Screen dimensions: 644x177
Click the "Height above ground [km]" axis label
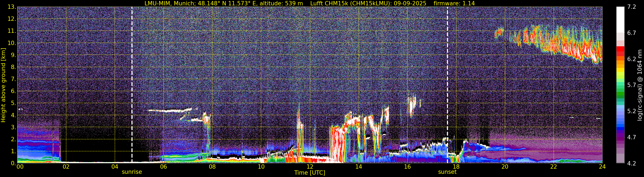(3, 85)
